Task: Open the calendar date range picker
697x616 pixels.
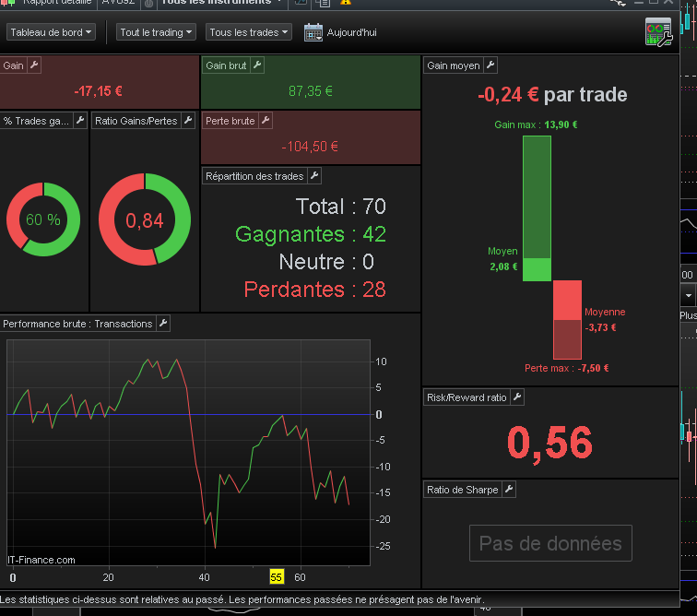Action: point(313,32)
